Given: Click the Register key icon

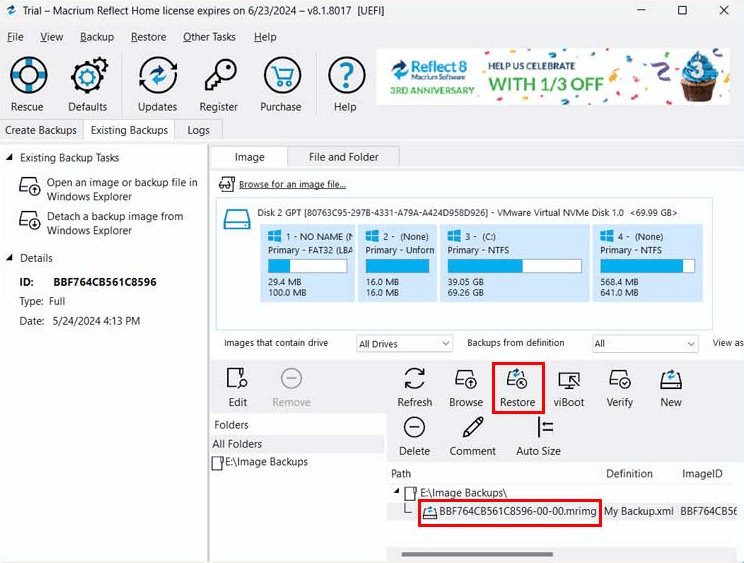Looking at the screenshot, I should pyautogui.click(x=220, y=75).
